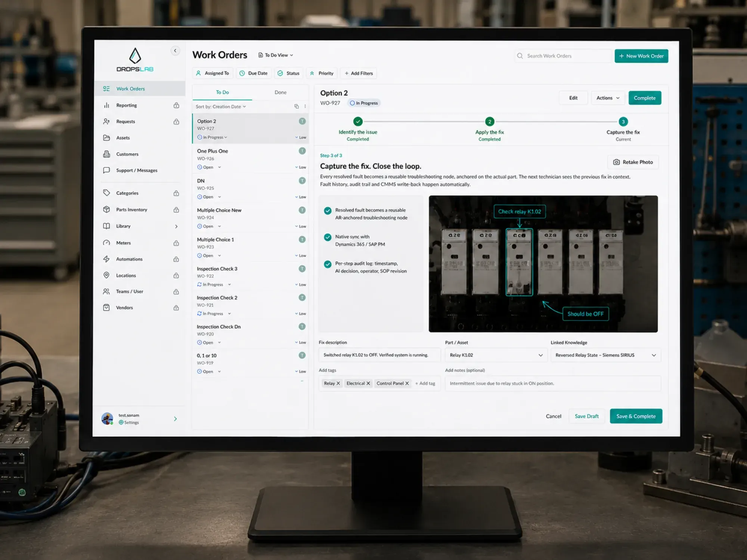
Task: Select the To Do tab
Action: click(x=222, y=93)
